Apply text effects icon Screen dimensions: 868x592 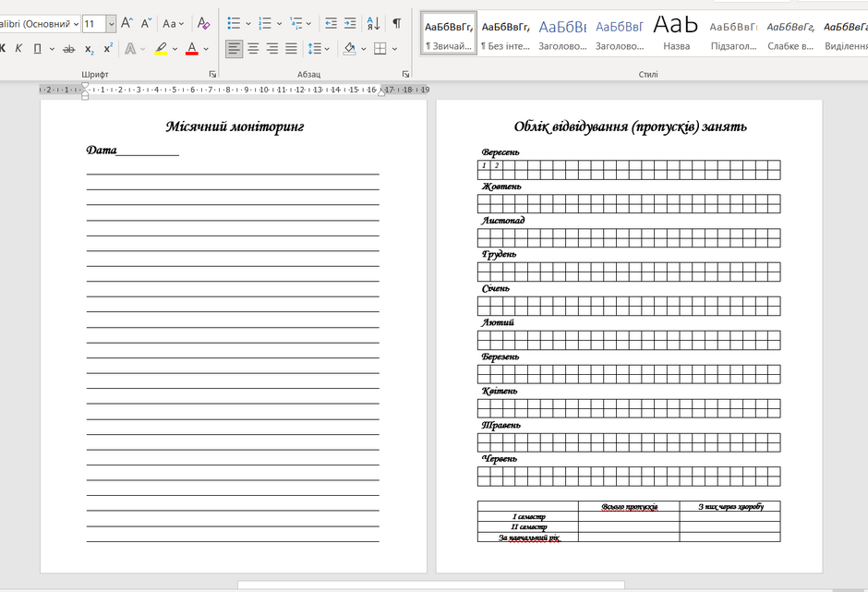point(130,49)
